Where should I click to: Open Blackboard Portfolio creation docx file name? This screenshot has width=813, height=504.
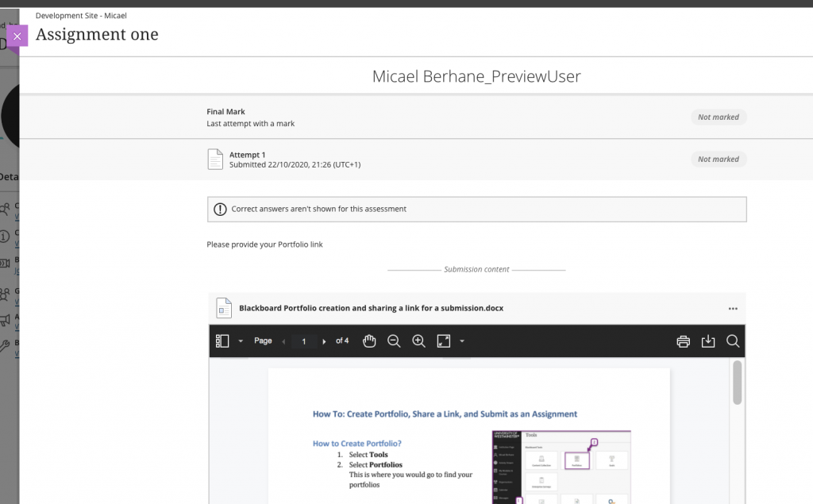click(x=372, y=308)
